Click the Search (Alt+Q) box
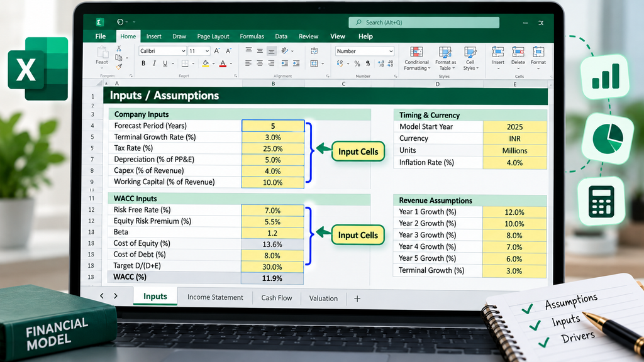The height and width of the screenshot is (362, 644). (424, 22)
